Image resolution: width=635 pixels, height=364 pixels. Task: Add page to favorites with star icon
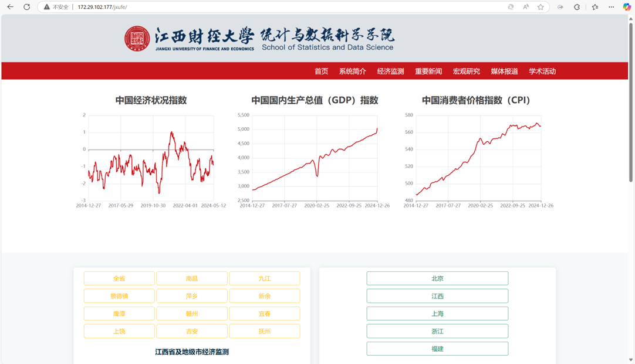541,7
